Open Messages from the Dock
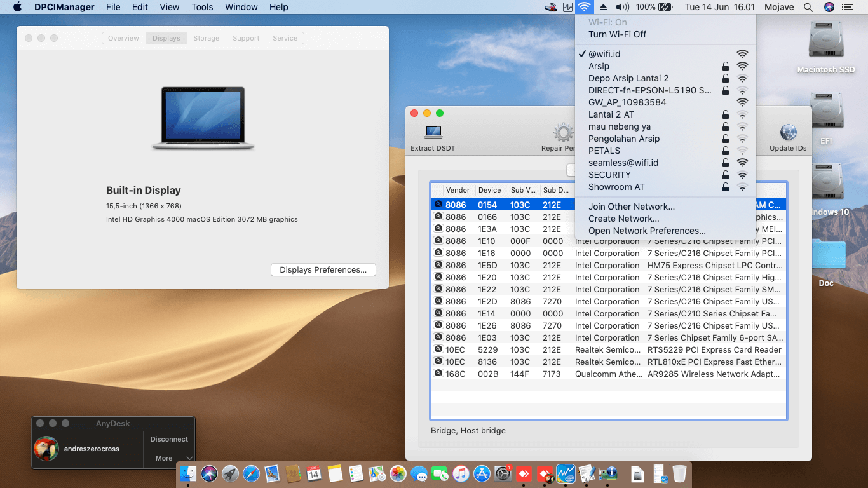The width and height of the screenshot is (868, 488). coord(419,473)
